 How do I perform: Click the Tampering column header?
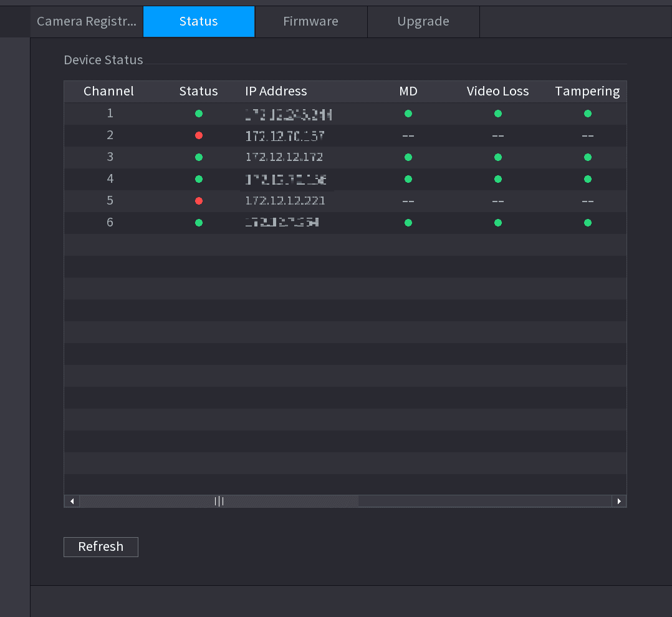point(588,91)
